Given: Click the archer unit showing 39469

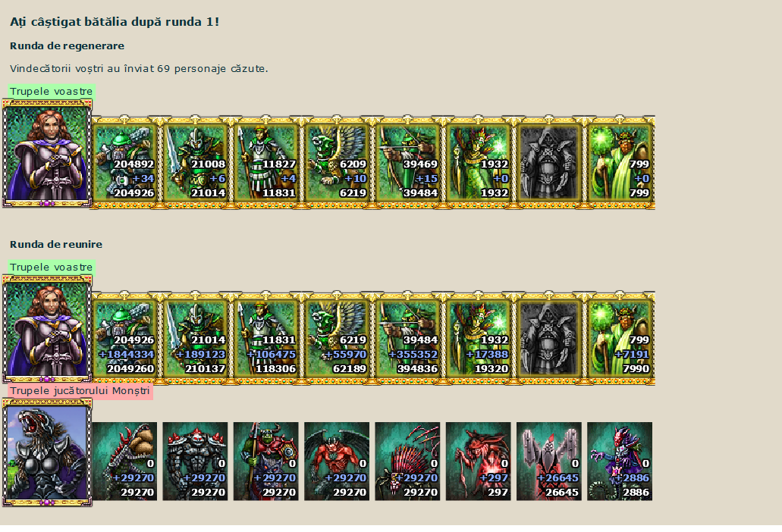Looking at the screenshot, I should (x=408, y=163).
